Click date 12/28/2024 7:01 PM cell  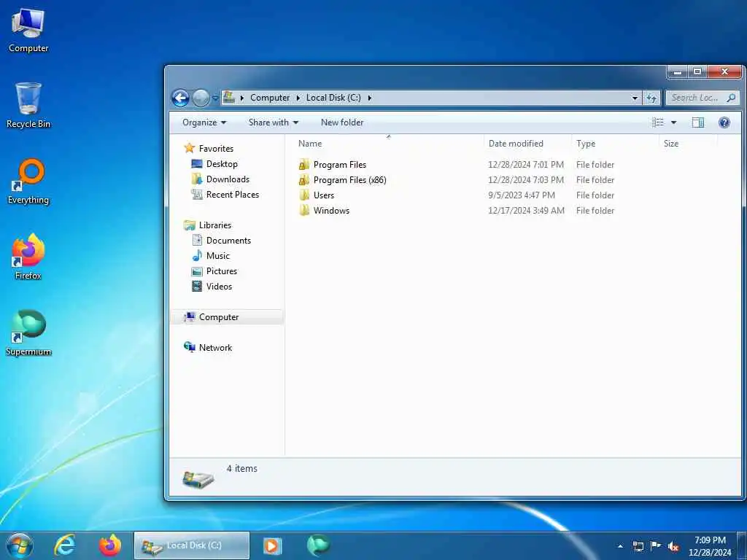click(525, 165)
